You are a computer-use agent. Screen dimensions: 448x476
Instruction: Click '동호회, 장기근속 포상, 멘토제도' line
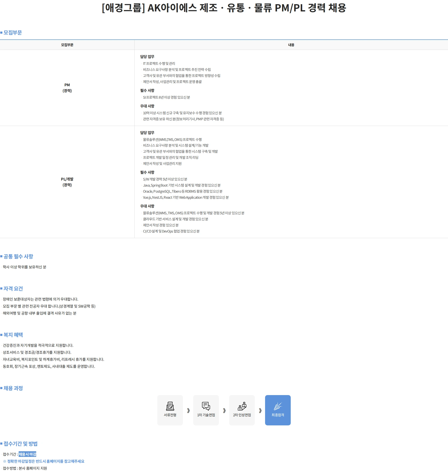(49, 366)
